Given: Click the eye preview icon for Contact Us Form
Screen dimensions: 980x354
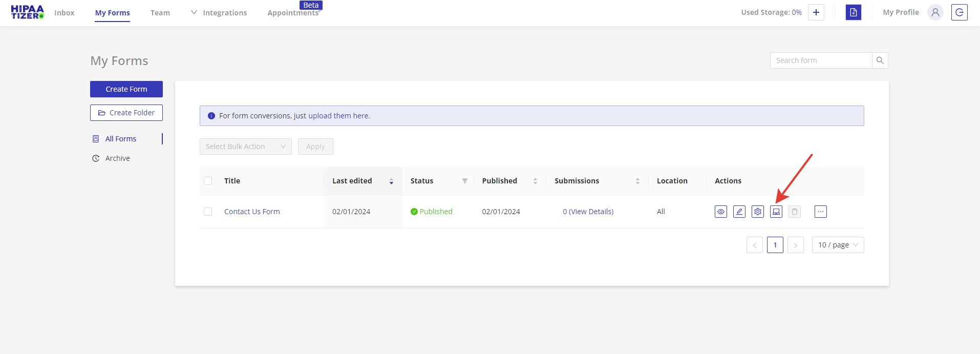Looking at the screenshot, I should [720, 212].
